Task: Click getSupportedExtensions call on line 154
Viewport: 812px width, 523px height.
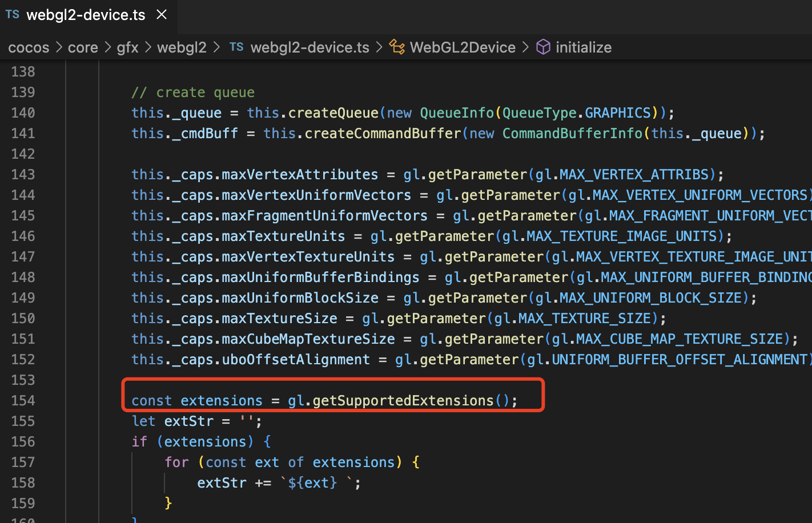Action: pos(403,400)
